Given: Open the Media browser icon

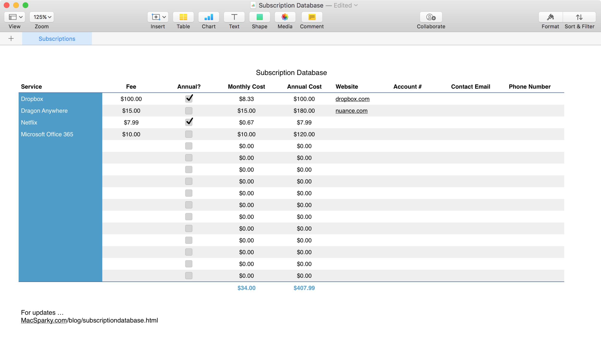Looking at the screenshot, I should point(285,17).
